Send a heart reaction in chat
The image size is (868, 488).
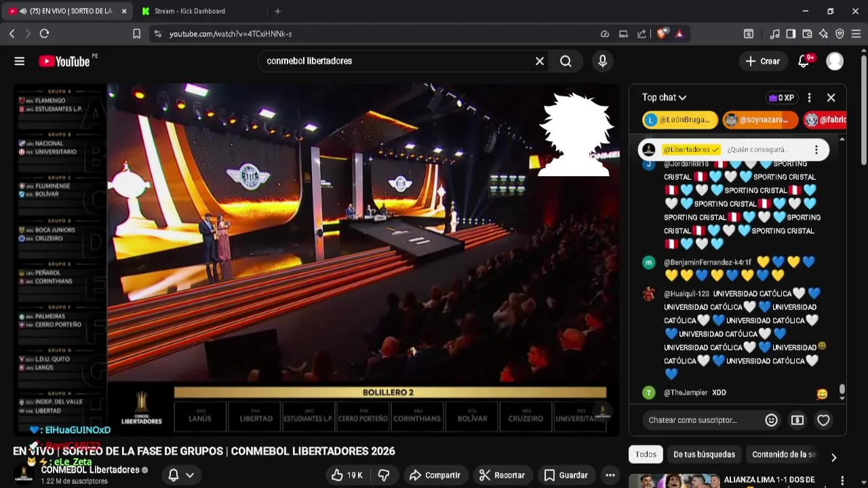click(823, 420)
